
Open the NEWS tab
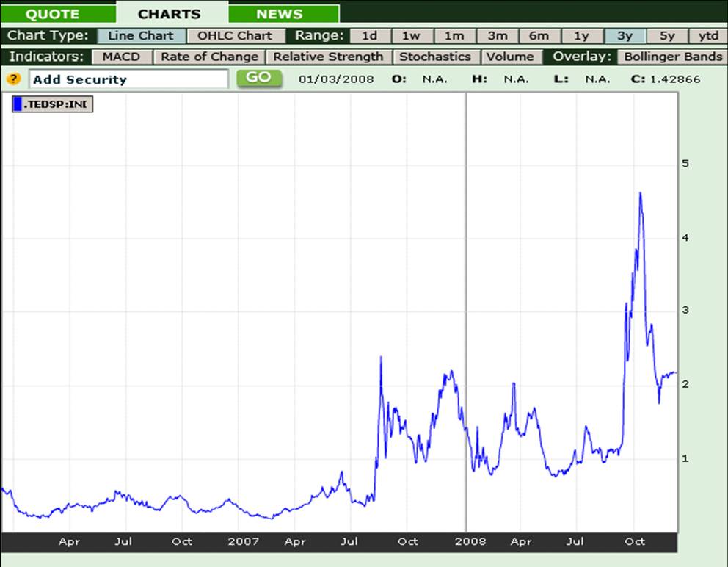coord(280,14)
